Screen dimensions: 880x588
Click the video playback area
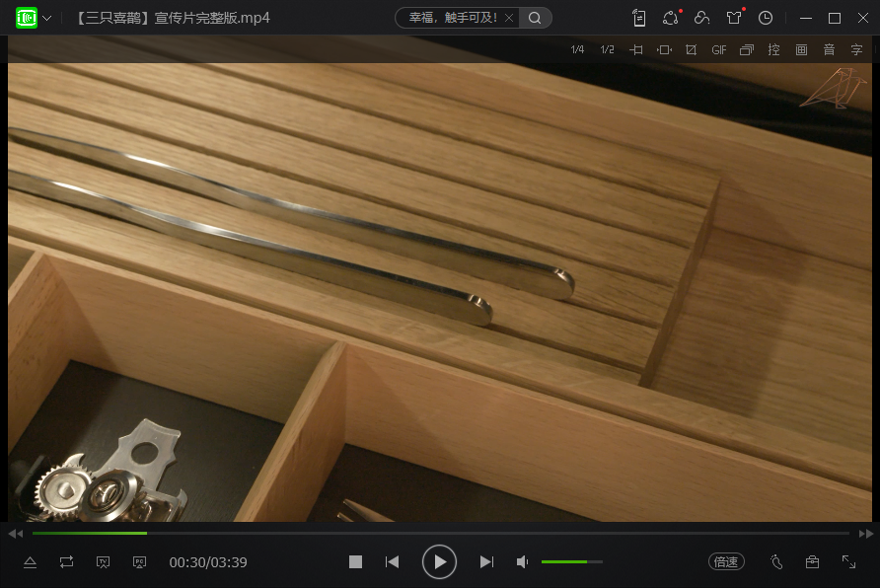coord(440,279)
